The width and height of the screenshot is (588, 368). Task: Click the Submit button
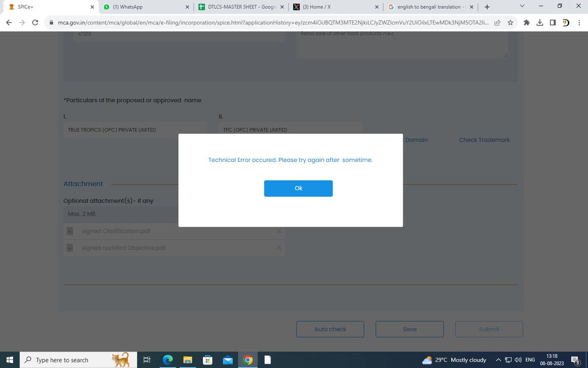click(x=489, y=329)
